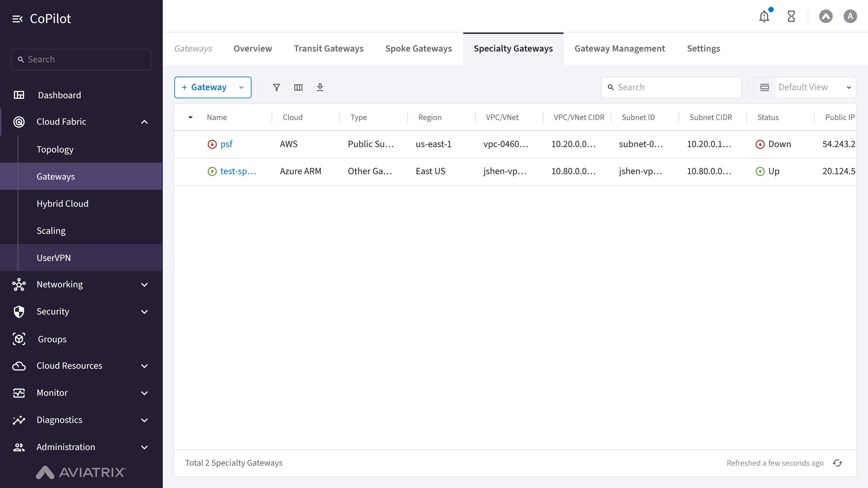Go to UserVPN in the sidebar
The height and width of the screenshot is (488, 868).
tap(81, 258)
